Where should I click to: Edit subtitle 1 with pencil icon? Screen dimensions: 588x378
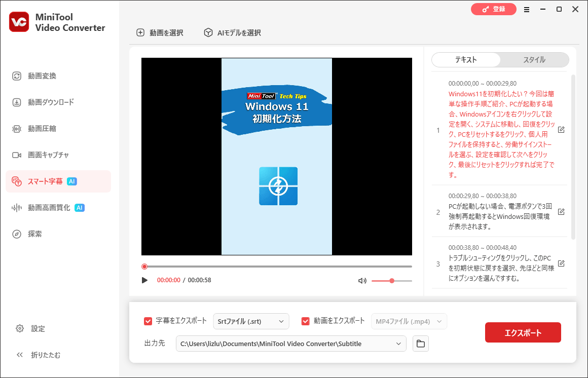pos(561,130)
